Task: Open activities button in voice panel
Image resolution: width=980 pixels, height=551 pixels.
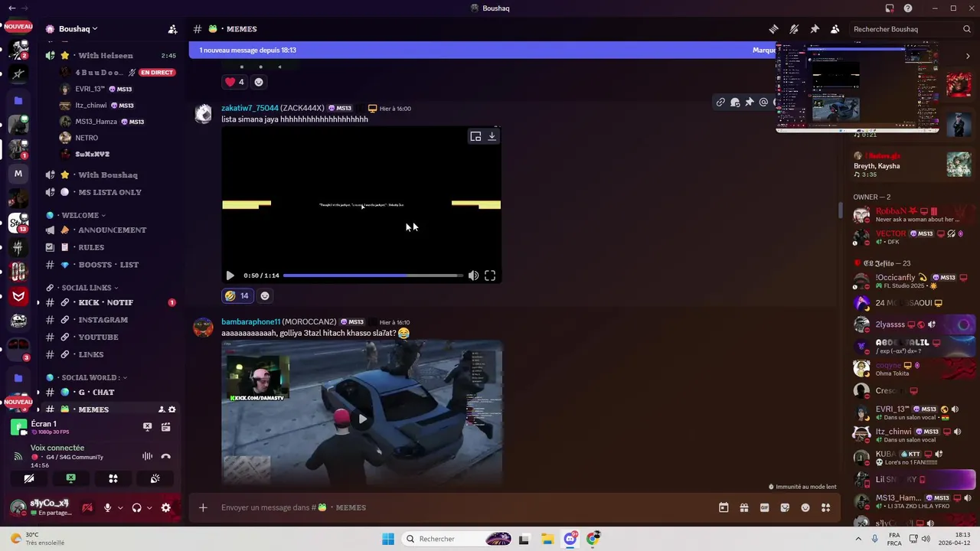Action: point(113,478)
